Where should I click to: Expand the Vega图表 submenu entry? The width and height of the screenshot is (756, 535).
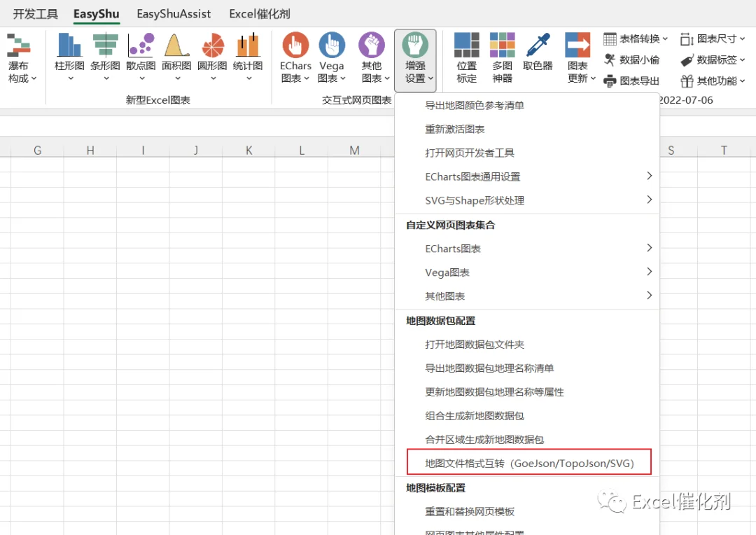coord(527,272)
